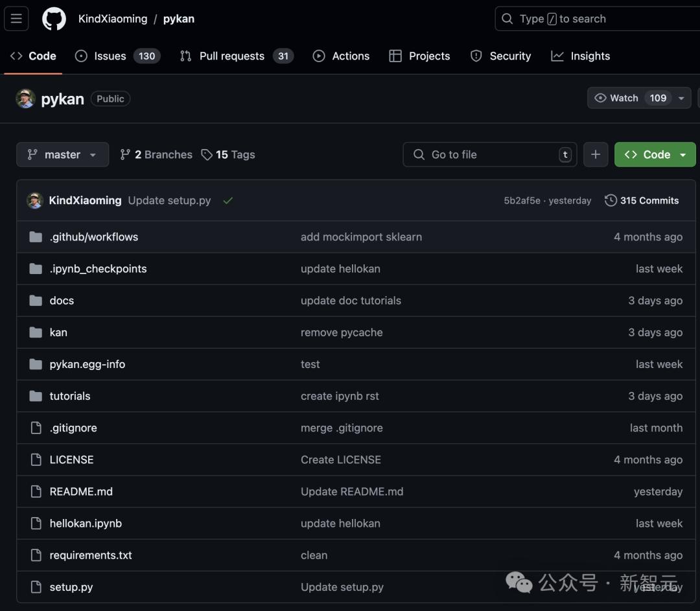The image size is (700, 611).
Task: Click the plus add file button
Action: click(x=596, y=155)
